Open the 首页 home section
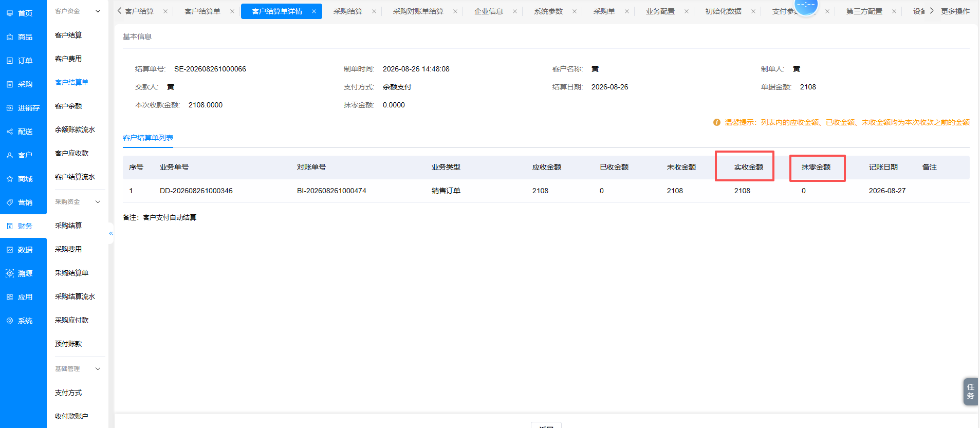The image size is (980, 428). [x=23, y=13]
